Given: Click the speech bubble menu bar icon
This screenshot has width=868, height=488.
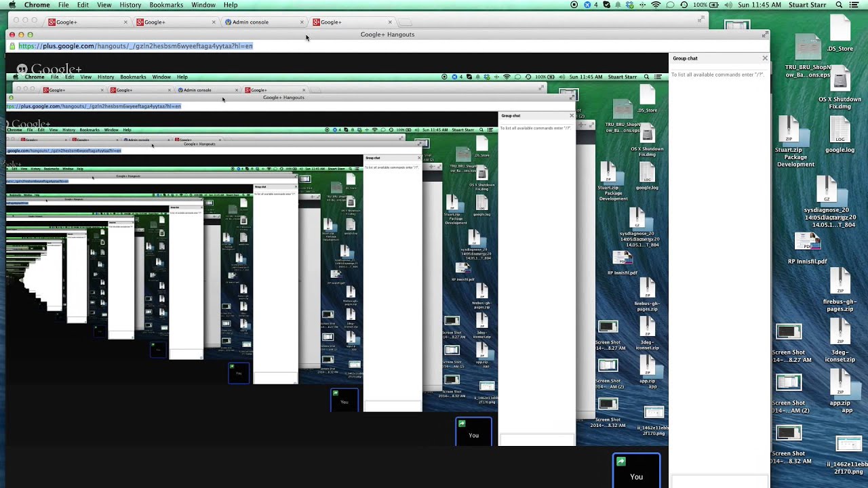Looking at the screenshot, I should click(x=670, y=5).
